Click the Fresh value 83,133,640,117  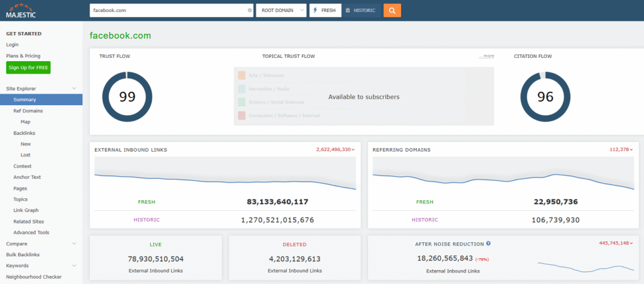click(277, 202)
